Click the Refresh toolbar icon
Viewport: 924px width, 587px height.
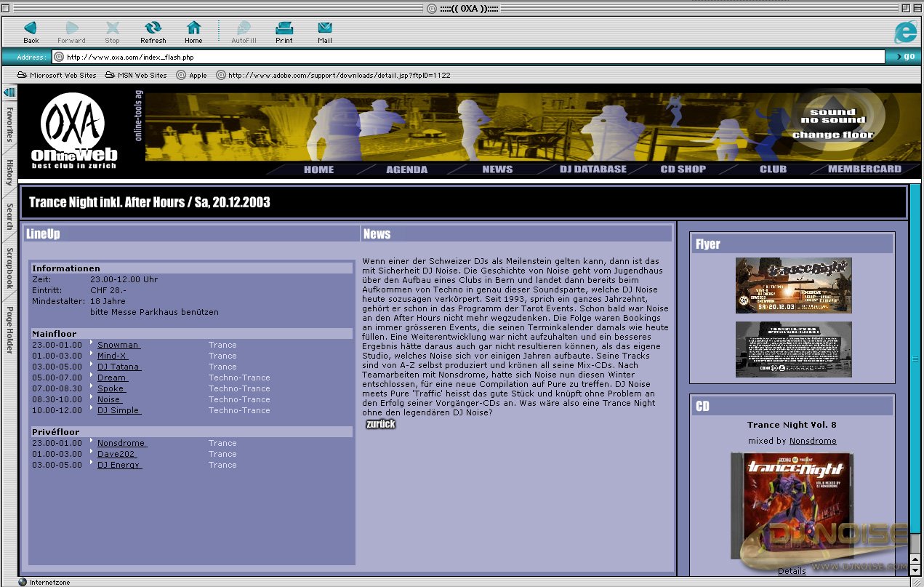pyautogui.click(x=153, y=28)
